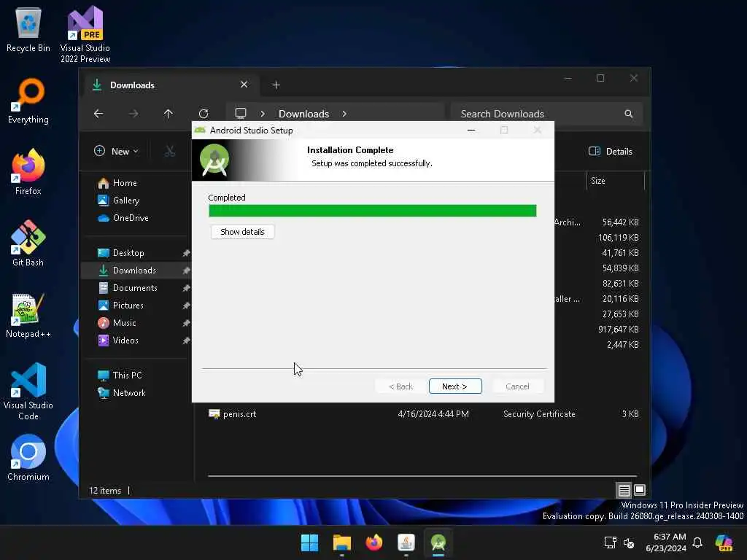Click the search magnifier icon in Explorer

628,114
